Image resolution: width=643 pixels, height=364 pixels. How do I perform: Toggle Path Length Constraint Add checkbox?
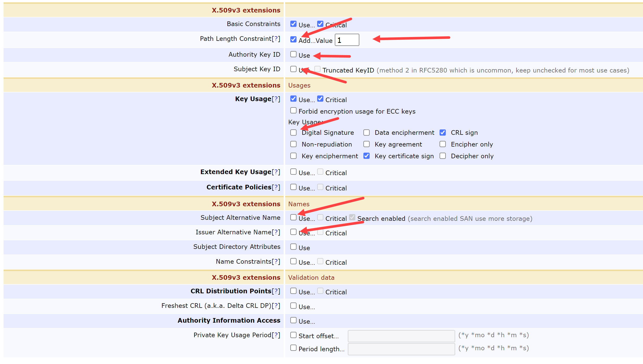(x=293, y=40)
